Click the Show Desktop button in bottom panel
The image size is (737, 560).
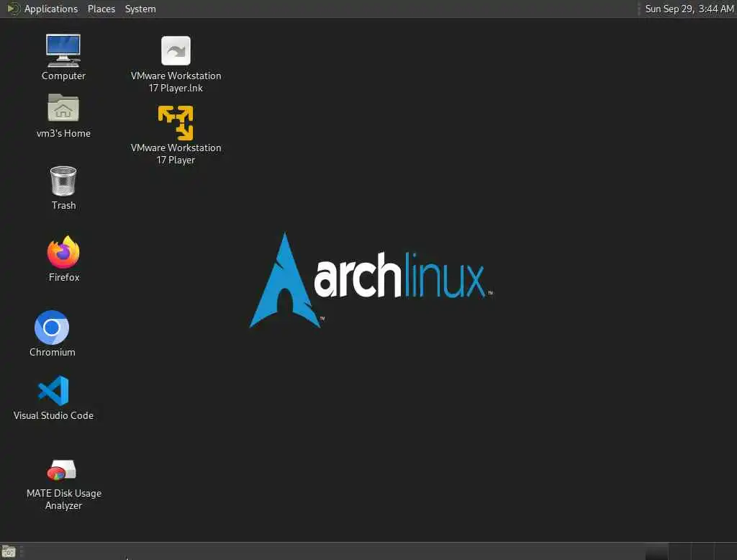[x=9, y=551]
